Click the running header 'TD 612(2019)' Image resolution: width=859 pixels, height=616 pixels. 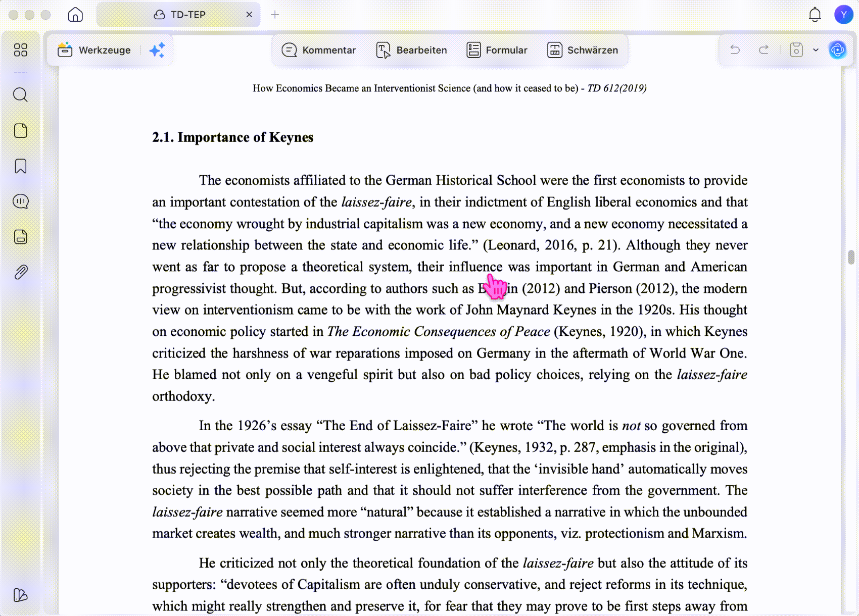pos(617,88)
